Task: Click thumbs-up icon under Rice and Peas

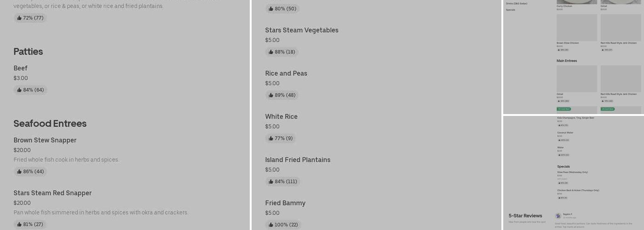Action: 271,95
